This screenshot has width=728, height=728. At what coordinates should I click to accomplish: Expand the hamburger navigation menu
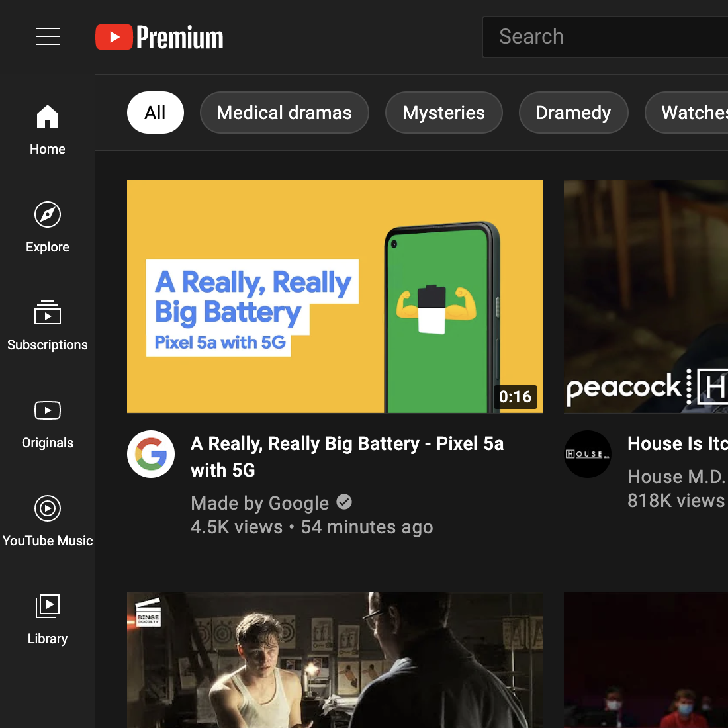point(48,37)
